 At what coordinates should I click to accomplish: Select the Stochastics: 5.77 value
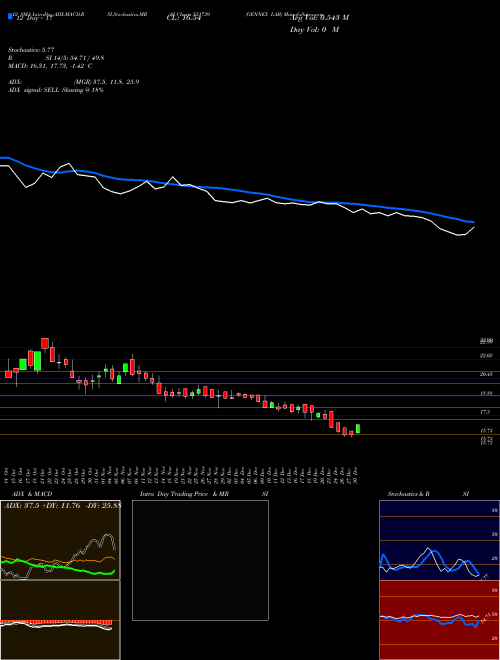pos(31,50)
